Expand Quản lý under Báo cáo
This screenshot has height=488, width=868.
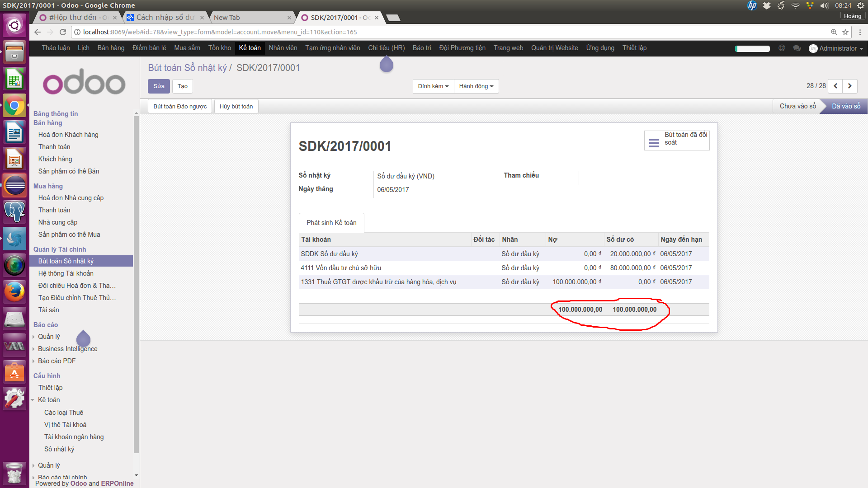(x=48, y=337)
